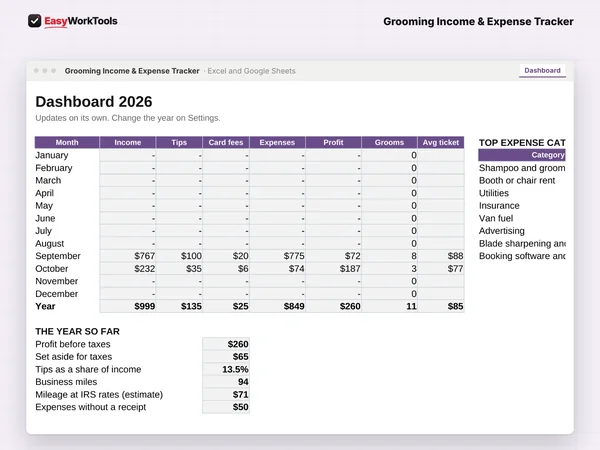Select the Advertising expense category

pyautogui.click(x=502, y=231)
